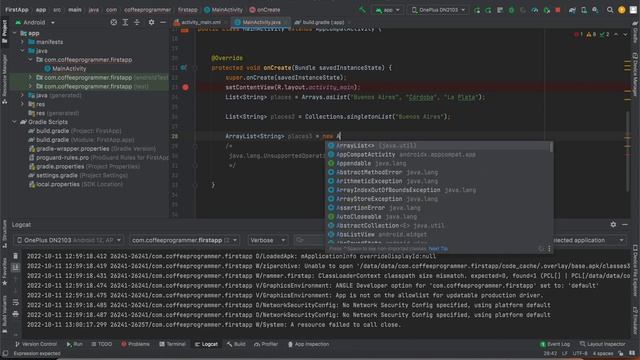Open the Android project view dropdown
Image resolution: width=640 pixels, height=360 pixels.
[35, 22]
